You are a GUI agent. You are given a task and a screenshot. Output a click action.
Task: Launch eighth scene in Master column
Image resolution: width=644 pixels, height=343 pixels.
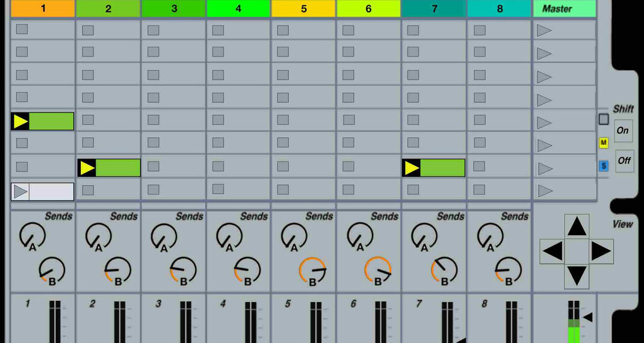[544, 191]
